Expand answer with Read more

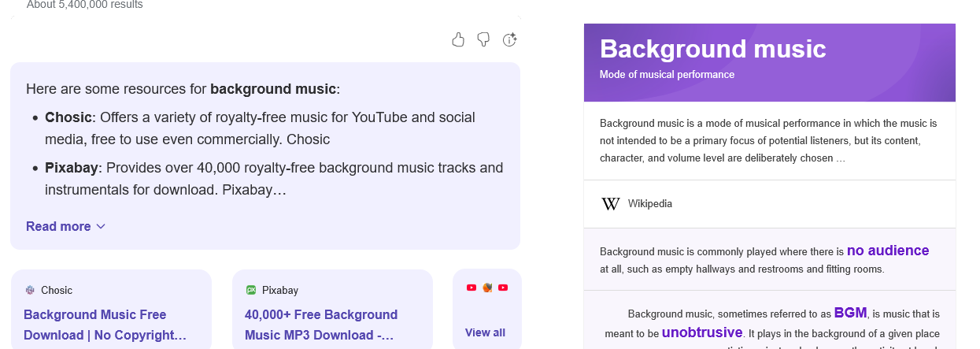point(58,226)
